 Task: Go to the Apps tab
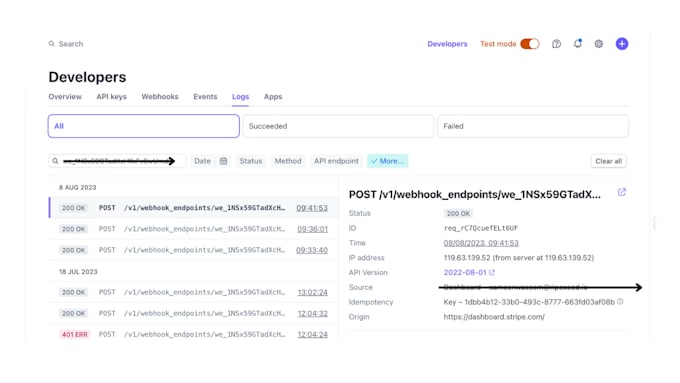point(273,97)
